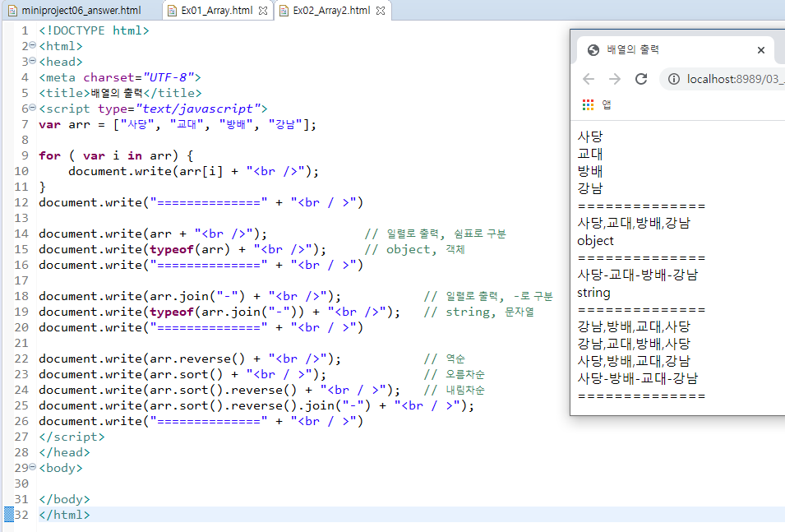785x532 pixels.
Task: Click the browser tab globe favicon
Action: (x=593, y=50)
